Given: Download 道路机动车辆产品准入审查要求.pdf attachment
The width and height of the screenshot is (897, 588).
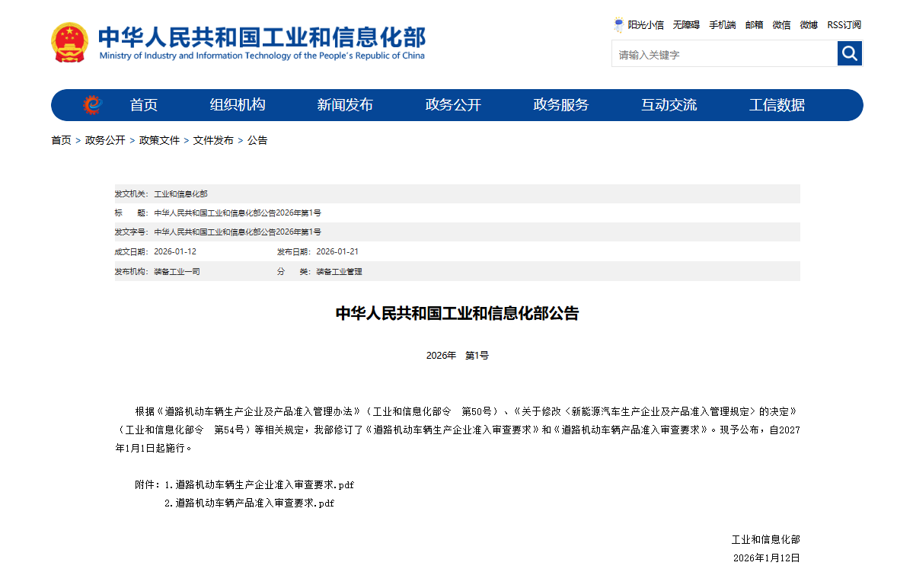Looking at the screenshot, I should coord(254,503).
